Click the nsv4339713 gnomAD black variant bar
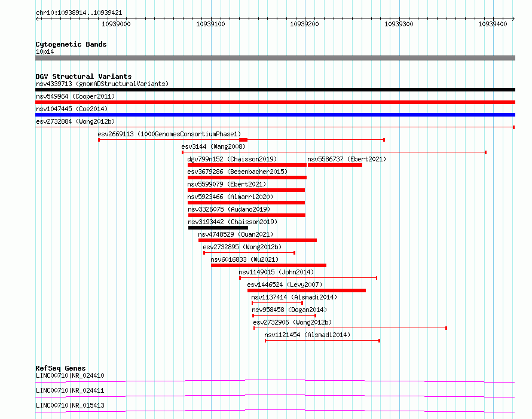This screenshot has height=419, width=532. point(275,90)
